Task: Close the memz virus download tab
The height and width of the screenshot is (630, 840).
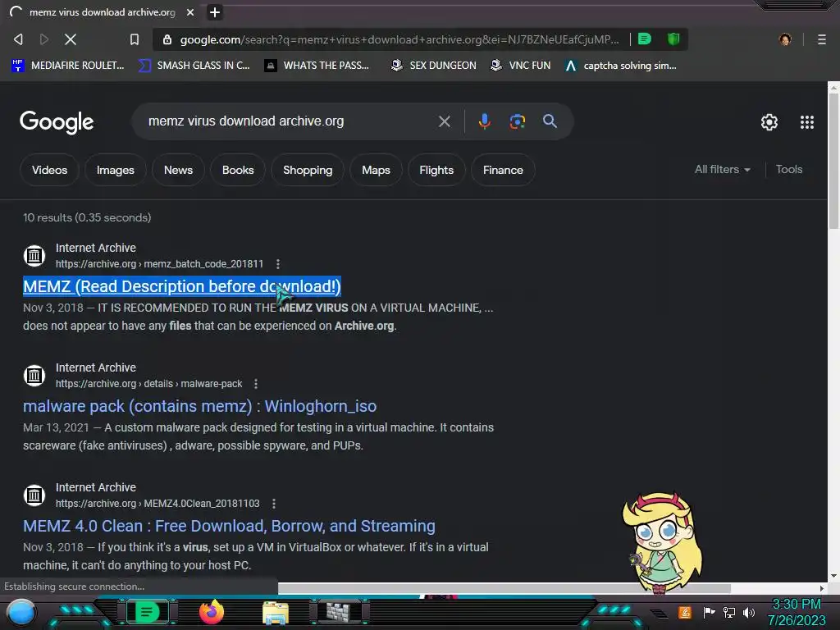Action: click(190, 12)
